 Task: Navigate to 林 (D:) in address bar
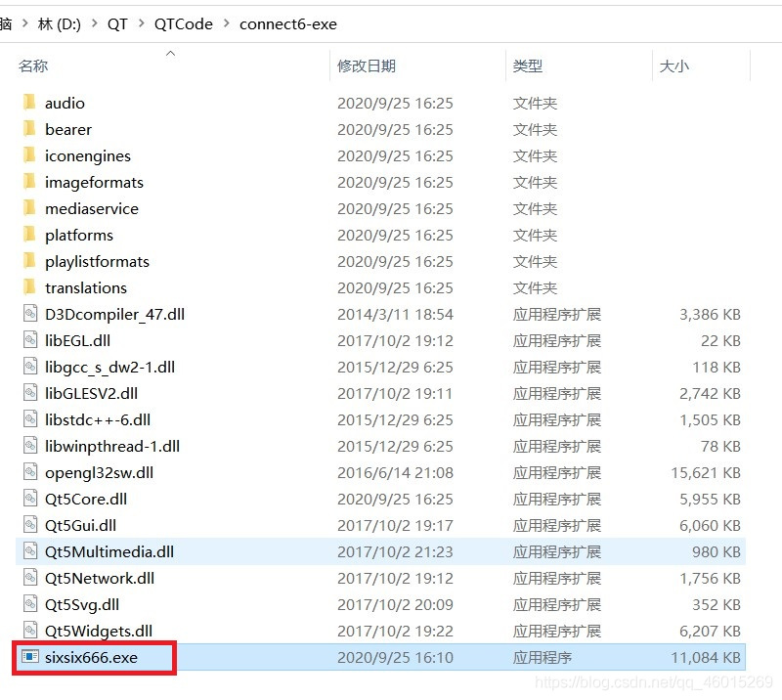tap(60, 23)
